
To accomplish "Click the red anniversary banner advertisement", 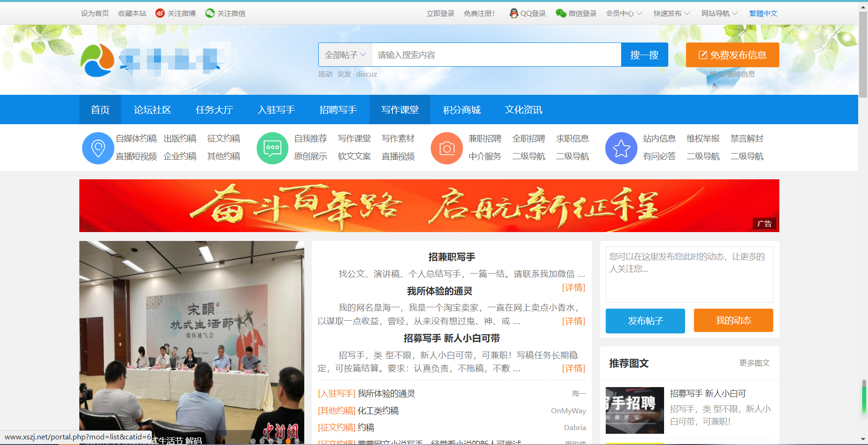I will 429,206.
